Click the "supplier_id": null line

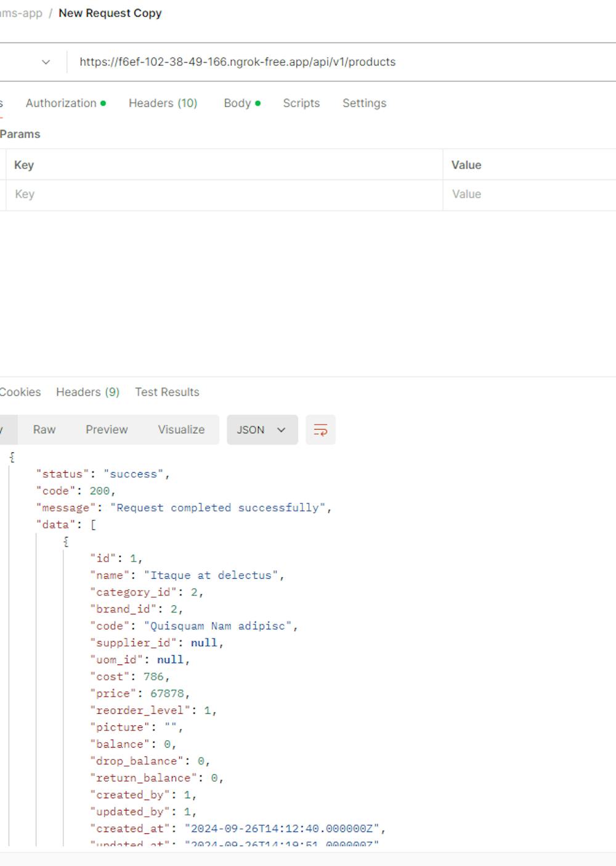coord(157,643)
